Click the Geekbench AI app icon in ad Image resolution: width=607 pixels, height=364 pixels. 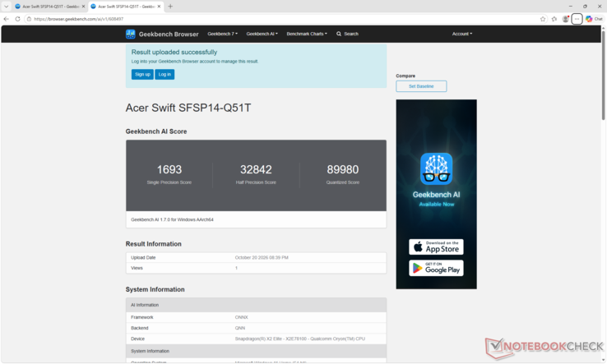point(436,168)
